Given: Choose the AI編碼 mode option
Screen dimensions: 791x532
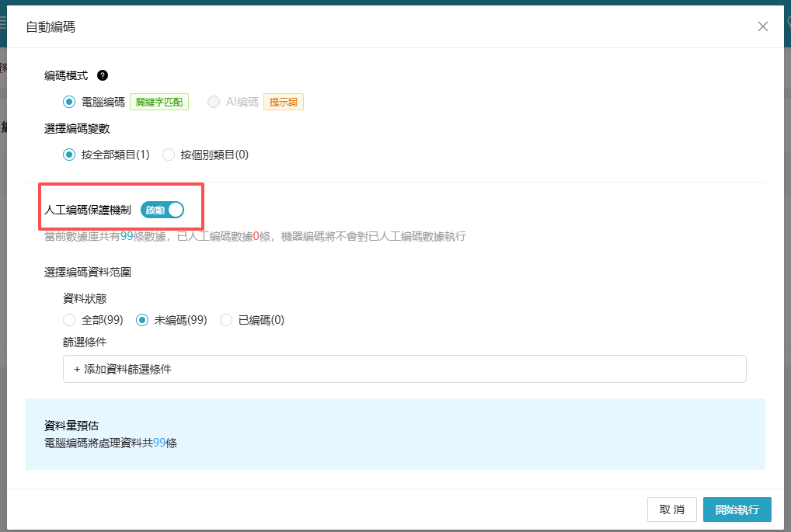Looking at the screenshot, I should (213, 102).
